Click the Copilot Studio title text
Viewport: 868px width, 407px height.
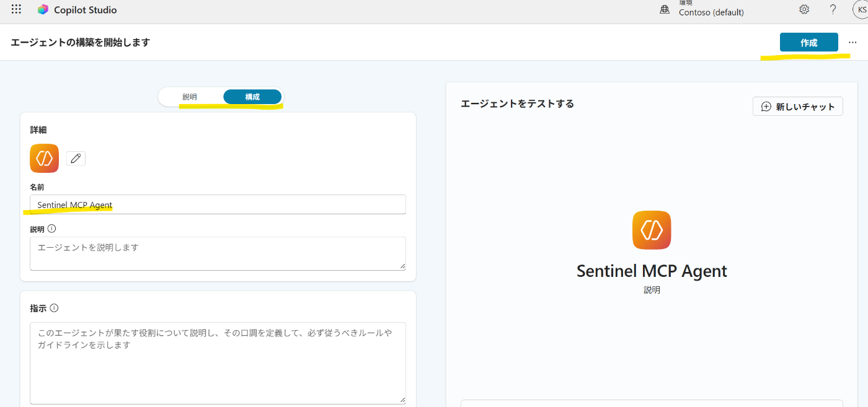(86, 10)
